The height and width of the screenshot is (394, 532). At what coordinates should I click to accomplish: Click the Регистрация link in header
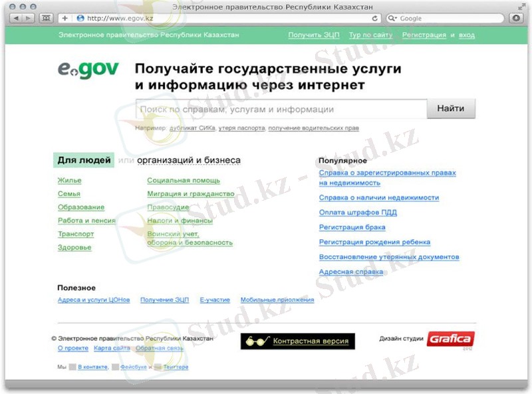pyautogui.click(x=424, y=35)
